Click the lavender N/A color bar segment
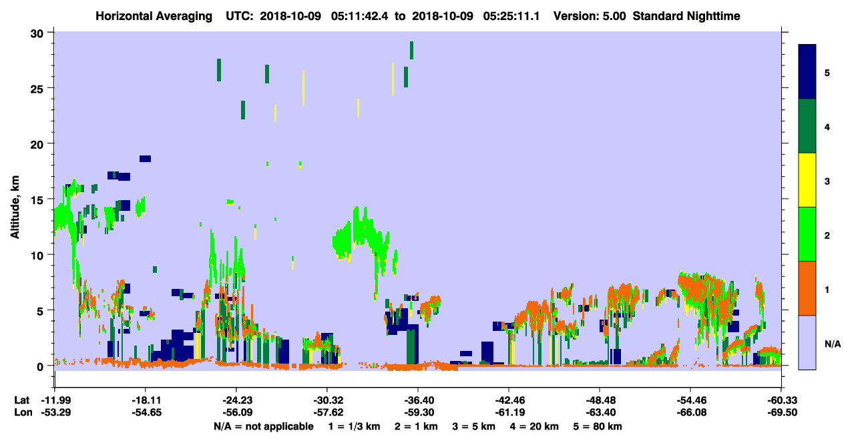 [807, 342]
